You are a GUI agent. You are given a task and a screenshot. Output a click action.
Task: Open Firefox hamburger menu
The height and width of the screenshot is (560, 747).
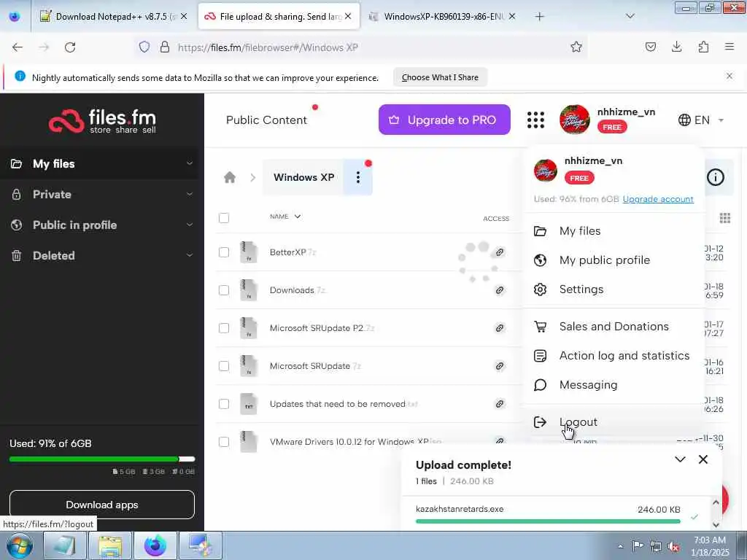tap(729, 47)
